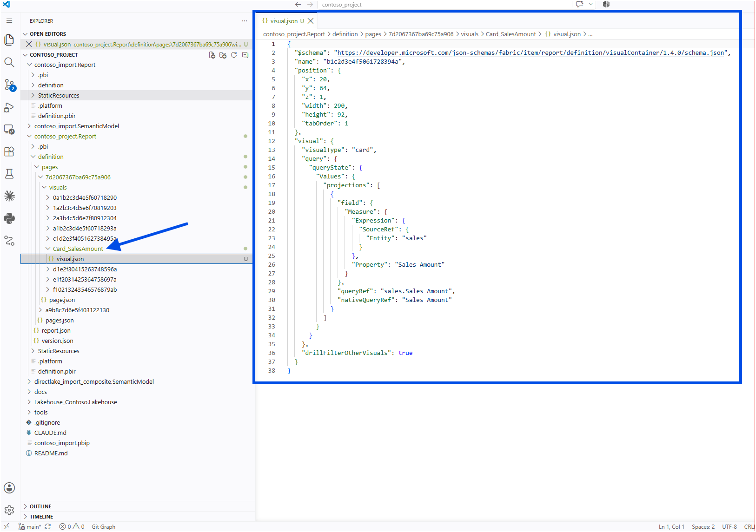Refresh the Explorer file tree

234,55
